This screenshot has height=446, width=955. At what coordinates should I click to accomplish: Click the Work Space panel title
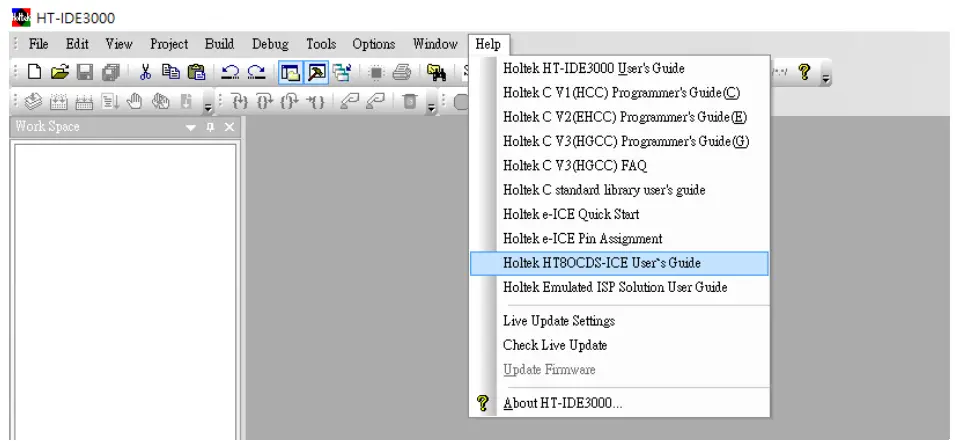coord(48,127)
